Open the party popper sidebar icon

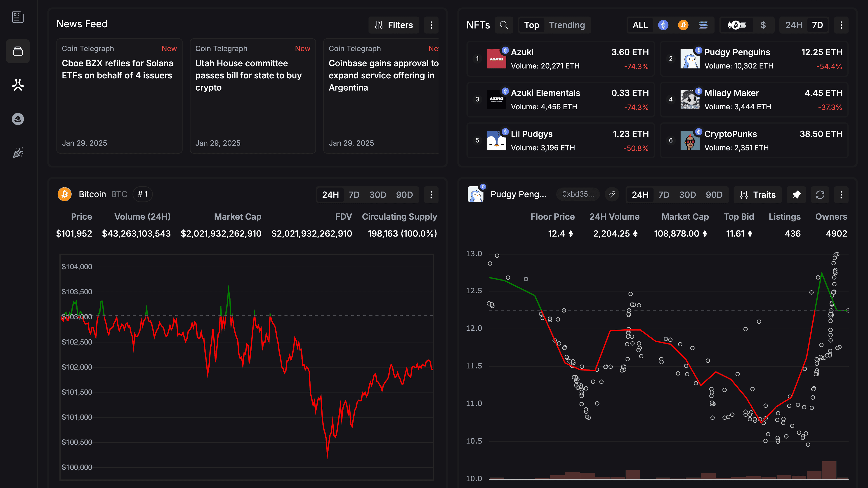tap(18, 152)
